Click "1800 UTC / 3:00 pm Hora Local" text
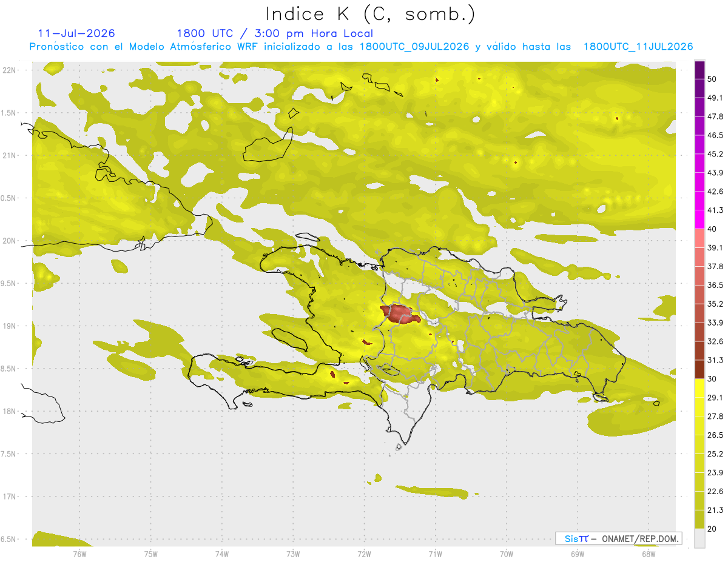 [x=275, y=33]
